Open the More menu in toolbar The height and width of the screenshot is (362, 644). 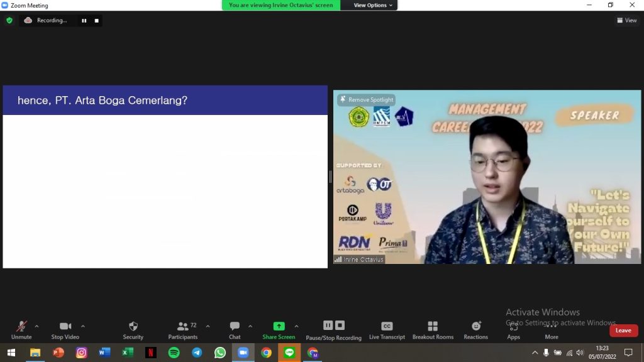coord(552,327)
